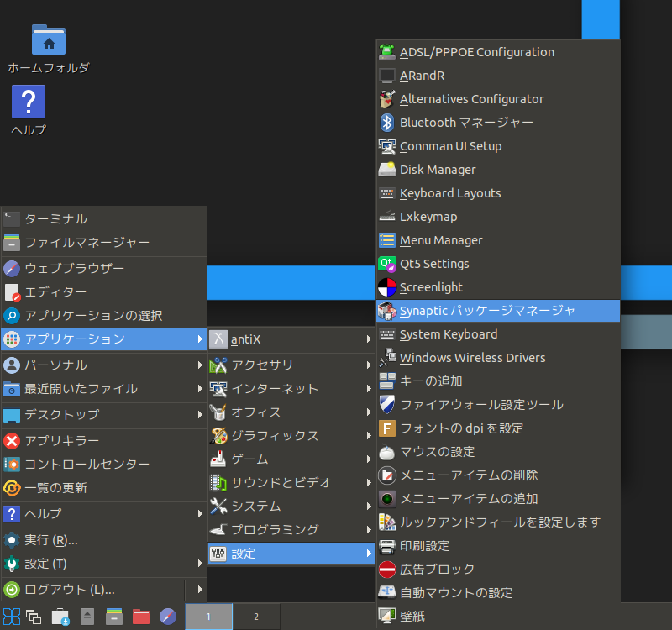Open the 設定 (T) submenu

pos(104,564)
